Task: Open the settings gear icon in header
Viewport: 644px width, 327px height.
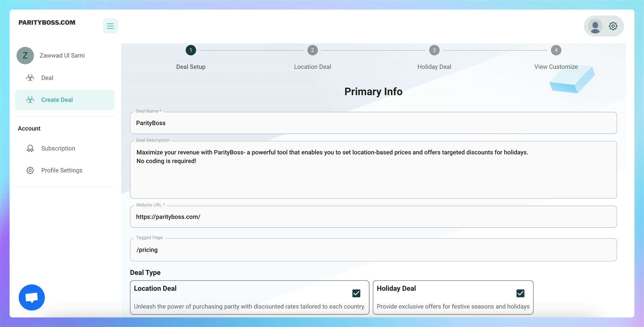Action: tap(613, 26)
